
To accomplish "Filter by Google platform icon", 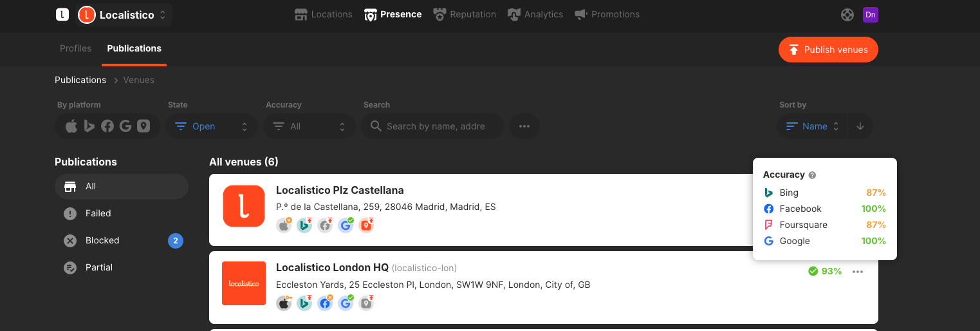I will click(125, 126).
